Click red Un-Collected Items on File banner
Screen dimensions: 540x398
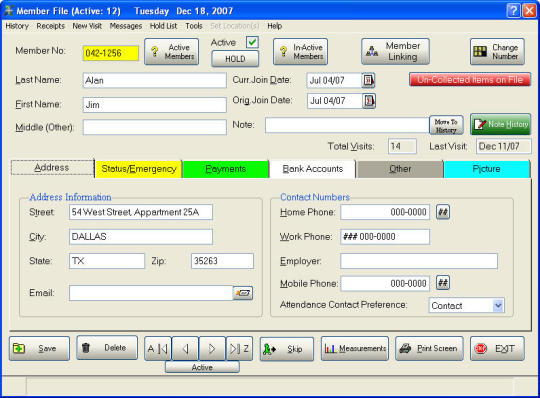[x=470, y=80]
